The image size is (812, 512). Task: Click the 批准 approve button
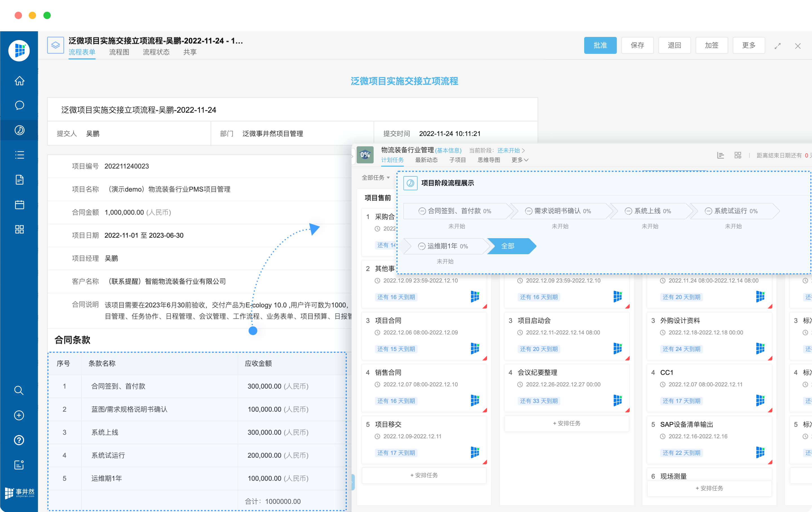(x=600, y=45)
